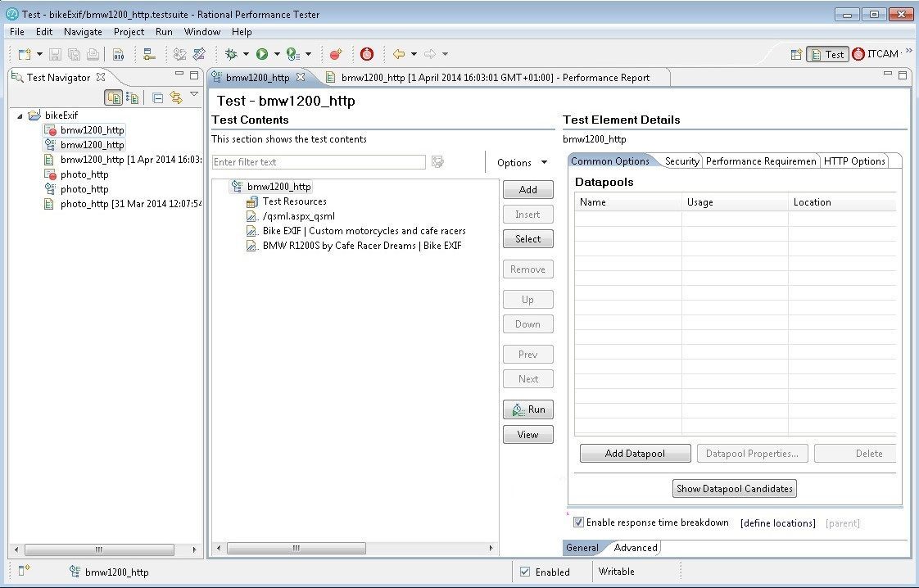Toggle Enable response time breakdown checkbox
Image resolution: width=919 pixels, height=588 pixels.
[x=578, y=522]
